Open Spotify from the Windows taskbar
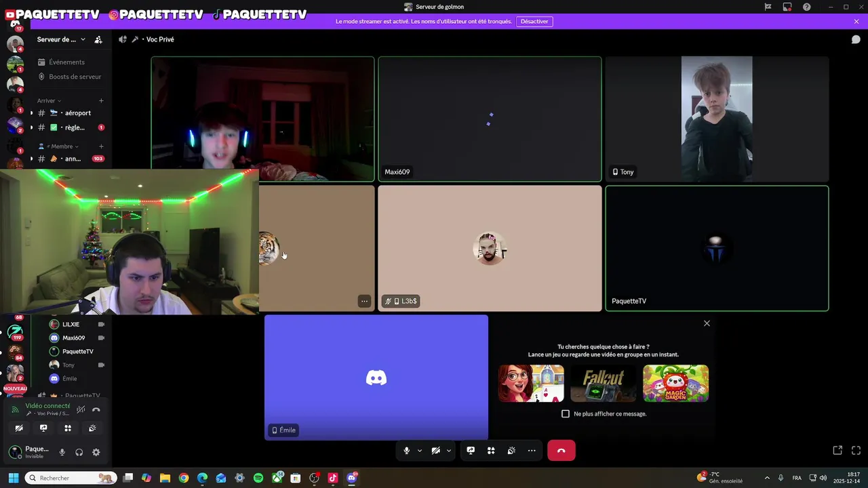 (x=258, y=478)
